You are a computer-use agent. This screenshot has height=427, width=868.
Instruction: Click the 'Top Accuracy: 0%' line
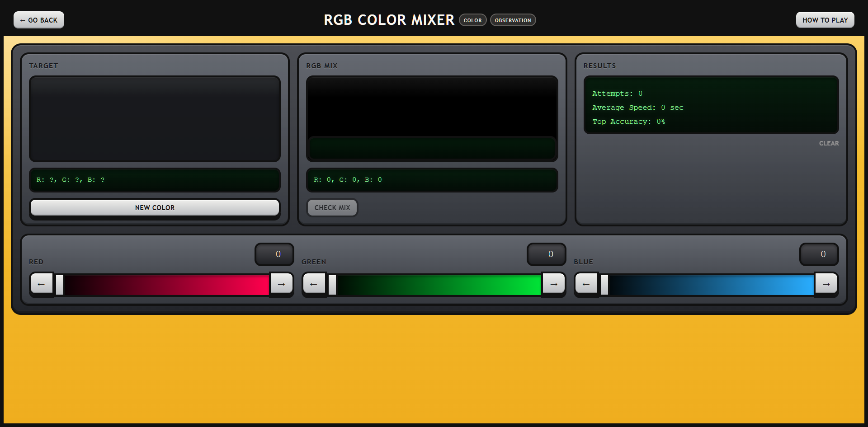628,122
